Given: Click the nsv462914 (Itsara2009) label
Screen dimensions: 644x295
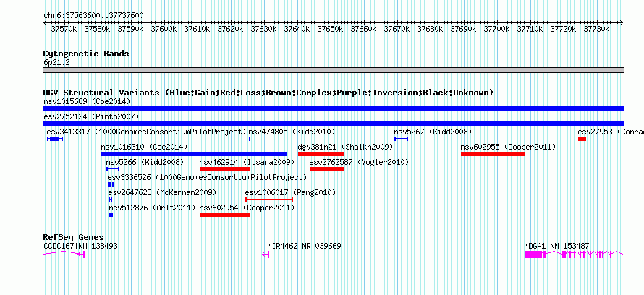Looking at the screenshot, I should [x=247, y=162].
